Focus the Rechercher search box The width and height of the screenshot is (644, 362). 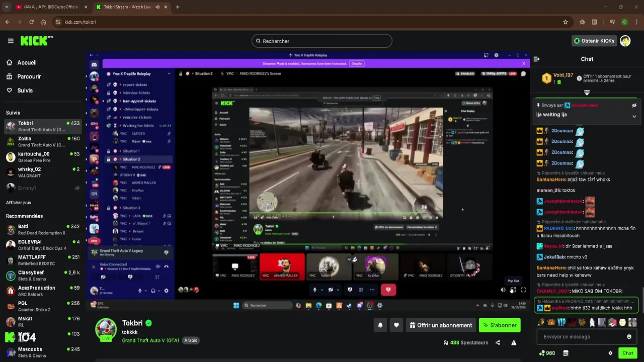(x=322, y=41)
